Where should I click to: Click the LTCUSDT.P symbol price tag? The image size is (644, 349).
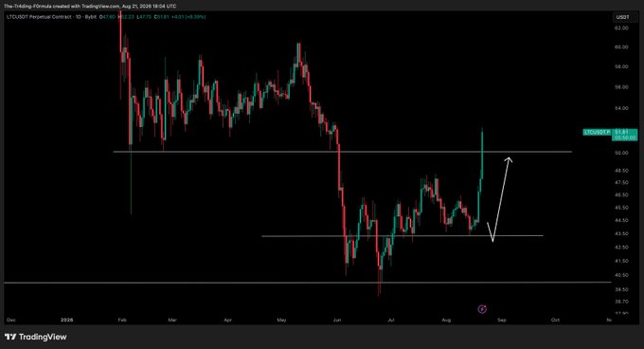597,133
